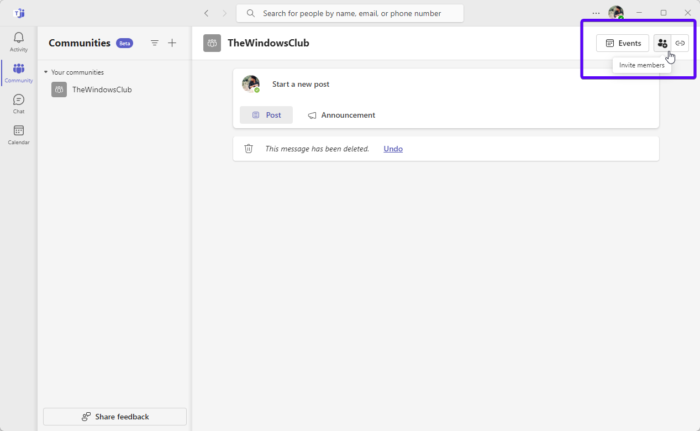Click the Invite members icon
The width and height of the screenshot is (700, 431).
[x=662, y=43]
